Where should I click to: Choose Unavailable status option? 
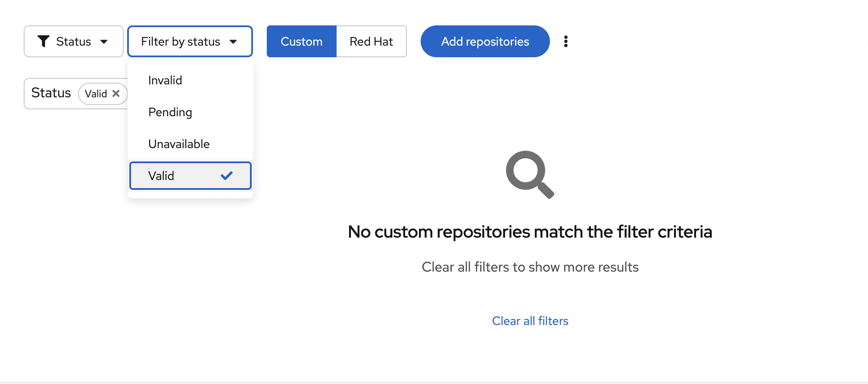(x=179, y=144)
